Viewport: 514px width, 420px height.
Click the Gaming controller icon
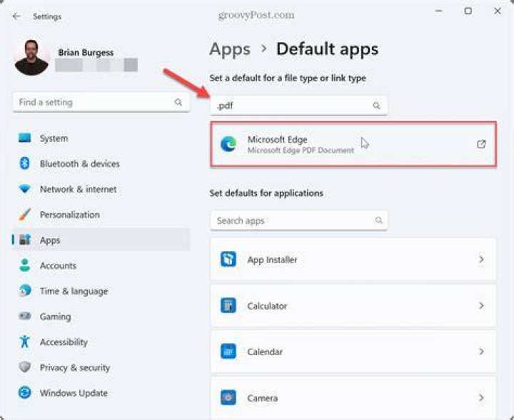pyautogui.click(x=24, y=316)
